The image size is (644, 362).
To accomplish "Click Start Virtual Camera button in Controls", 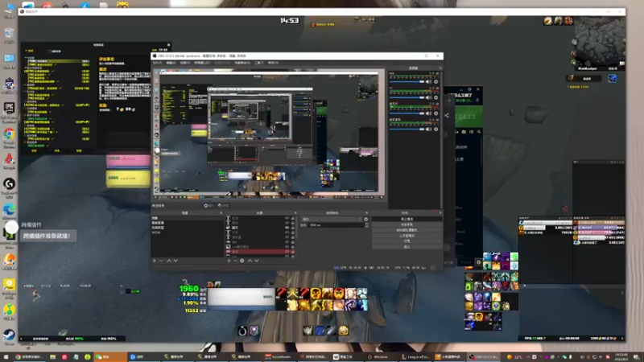I will pyautogui.click(x=407, y=230).
